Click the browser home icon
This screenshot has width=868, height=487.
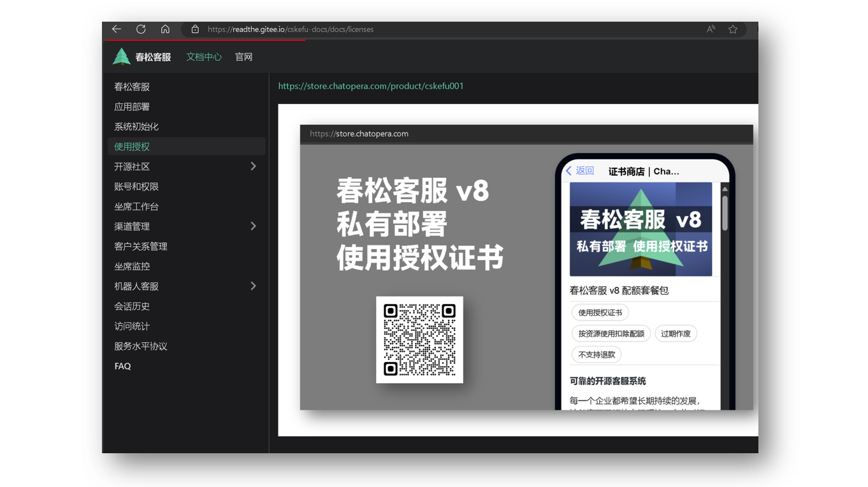165,29
